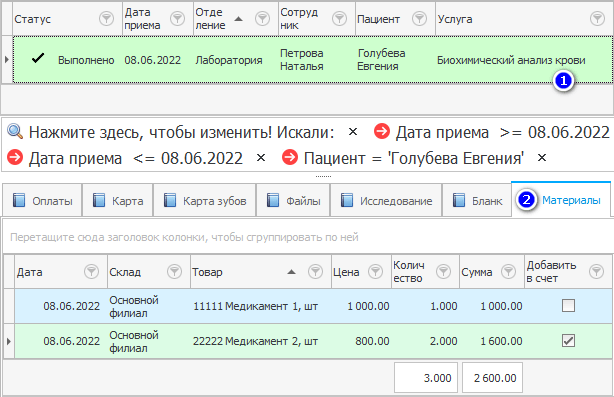Remove Дата приема <= 08.06.2022 condition
Screen dimensions: 614x397
(261, 158)
